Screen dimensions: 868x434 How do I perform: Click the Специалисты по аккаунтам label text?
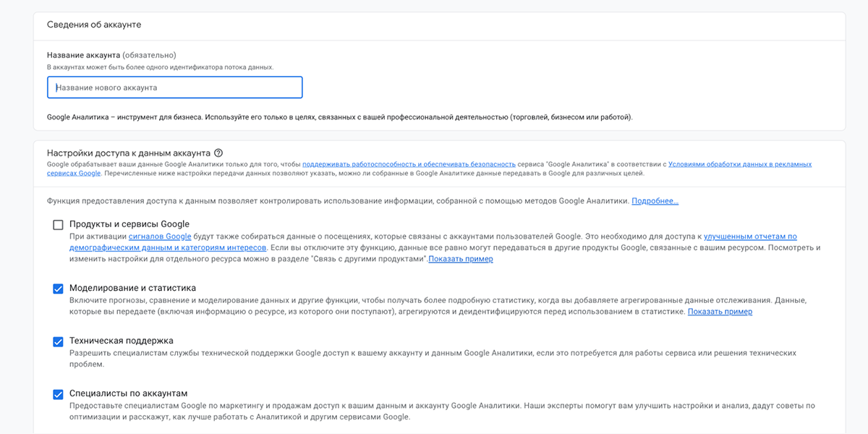[x=128, y=393]
